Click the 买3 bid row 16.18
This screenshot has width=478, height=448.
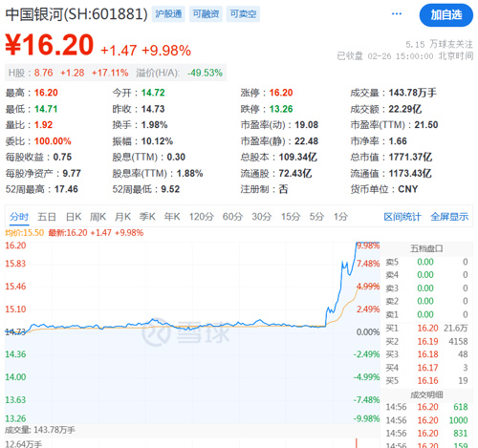tap(426, 354)
